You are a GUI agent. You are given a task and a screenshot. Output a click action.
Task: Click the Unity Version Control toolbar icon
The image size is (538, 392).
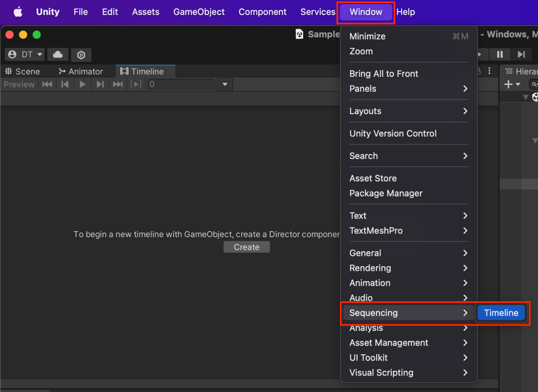[81, 55]
